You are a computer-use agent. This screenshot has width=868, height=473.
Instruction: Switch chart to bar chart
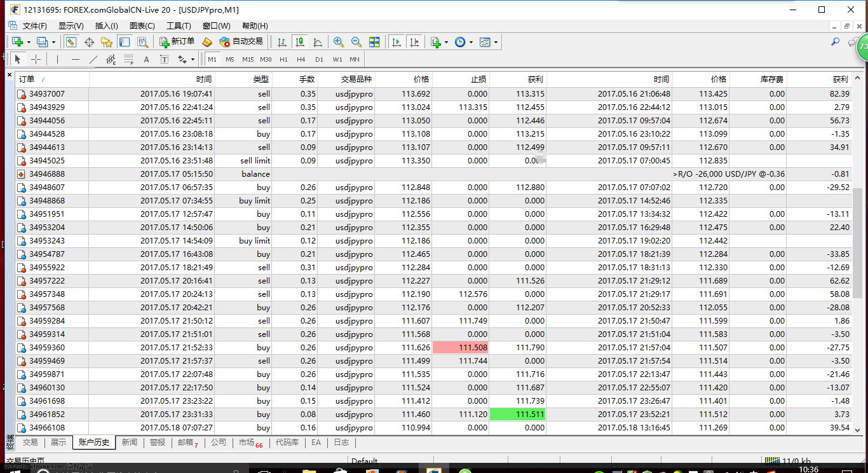(282, 42)
